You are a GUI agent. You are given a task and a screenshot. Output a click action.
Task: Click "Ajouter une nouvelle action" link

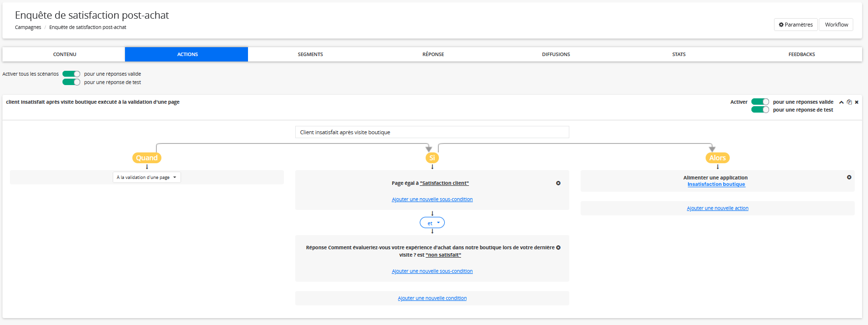pos(717,208)
